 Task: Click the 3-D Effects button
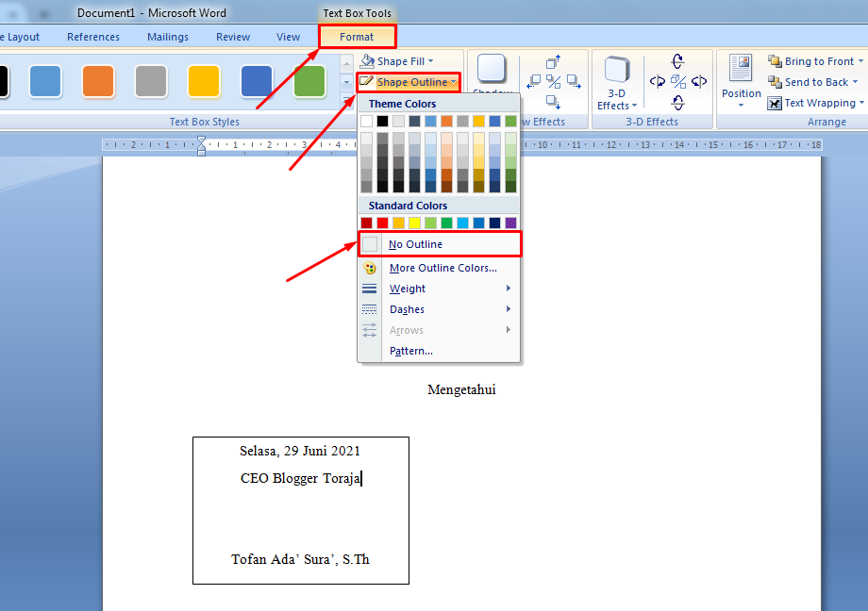coord(616,82)
